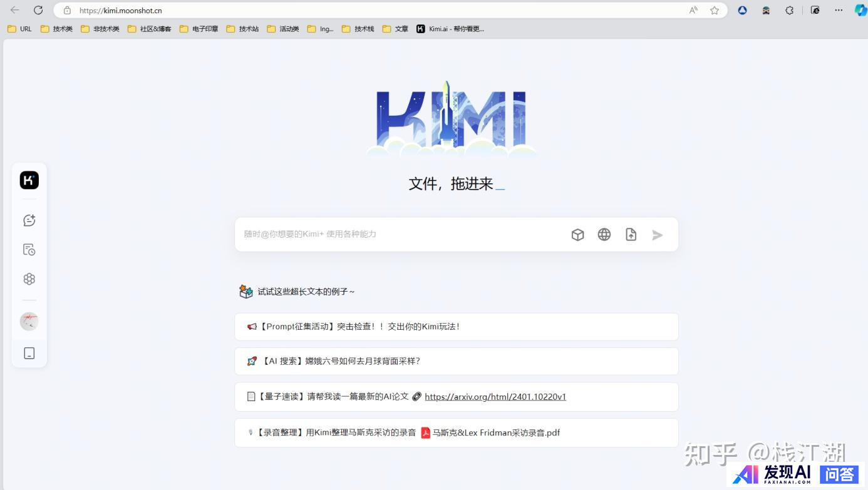Open the Kimi.ai bookmark
Image resolution: width=868 pixels, height=490 pixels.
[x=450, y=29]
